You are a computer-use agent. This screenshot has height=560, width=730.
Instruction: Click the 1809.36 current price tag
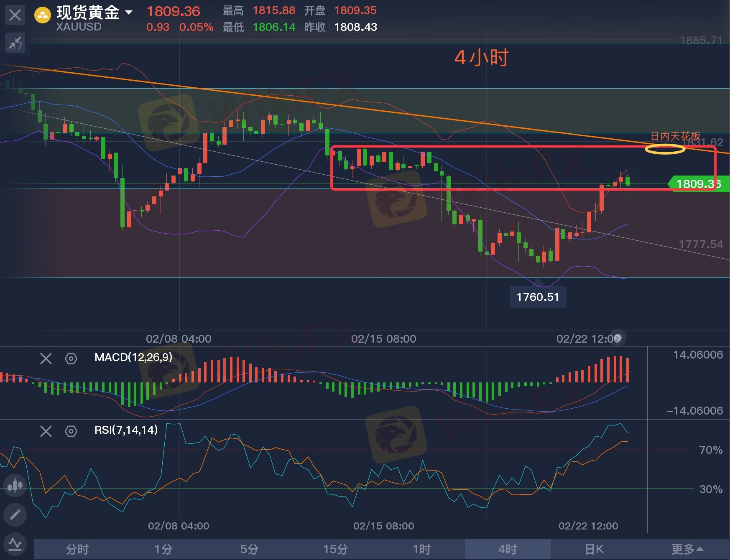[x=699, y=184]
